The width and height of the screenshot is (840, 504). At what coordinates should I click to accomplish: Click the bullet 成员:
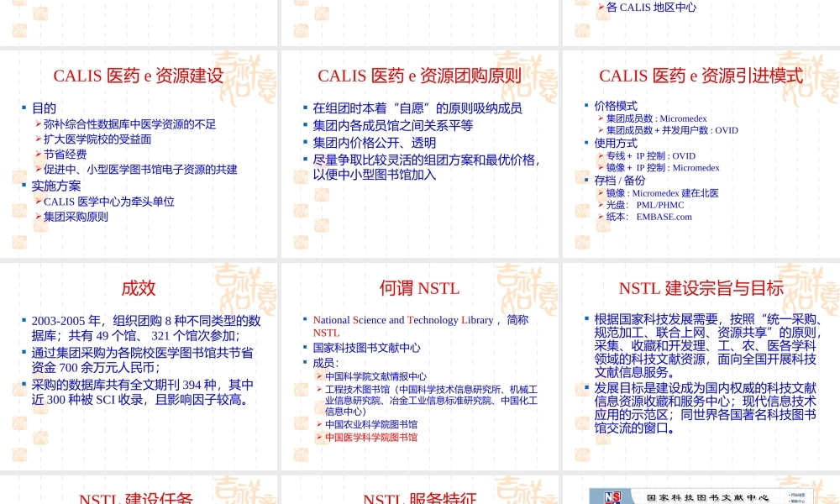pyautogui.click(x=326, y=363)
